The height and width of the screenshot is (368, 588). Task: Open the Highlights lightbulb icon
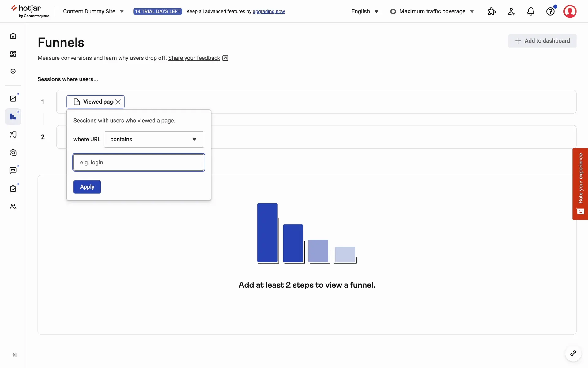[13, 72]
